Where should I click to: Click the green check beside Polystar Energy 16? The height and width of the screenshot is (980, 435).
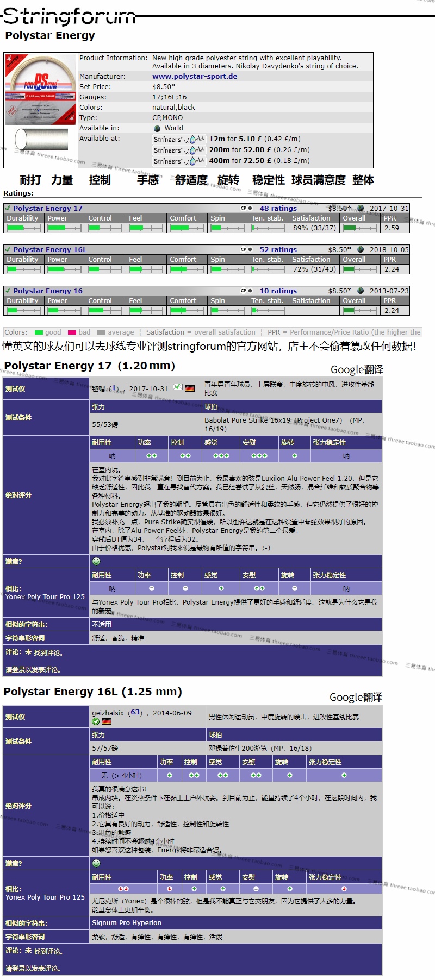pyautogui.click(x=8, y=291)
